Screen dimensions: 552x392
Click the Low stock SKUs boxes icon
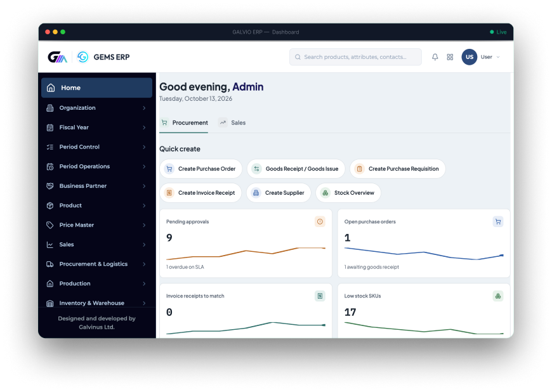(x=498, y=296)
